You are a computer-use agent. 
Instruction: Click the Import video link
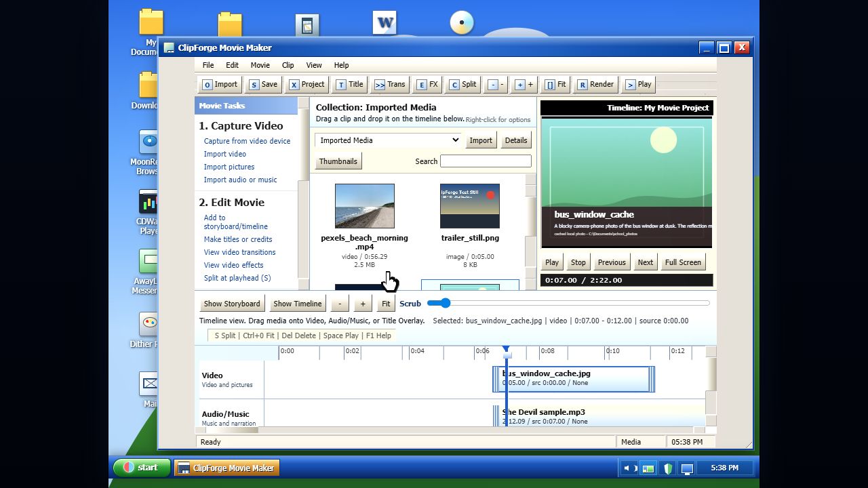(x=225, y=154)
